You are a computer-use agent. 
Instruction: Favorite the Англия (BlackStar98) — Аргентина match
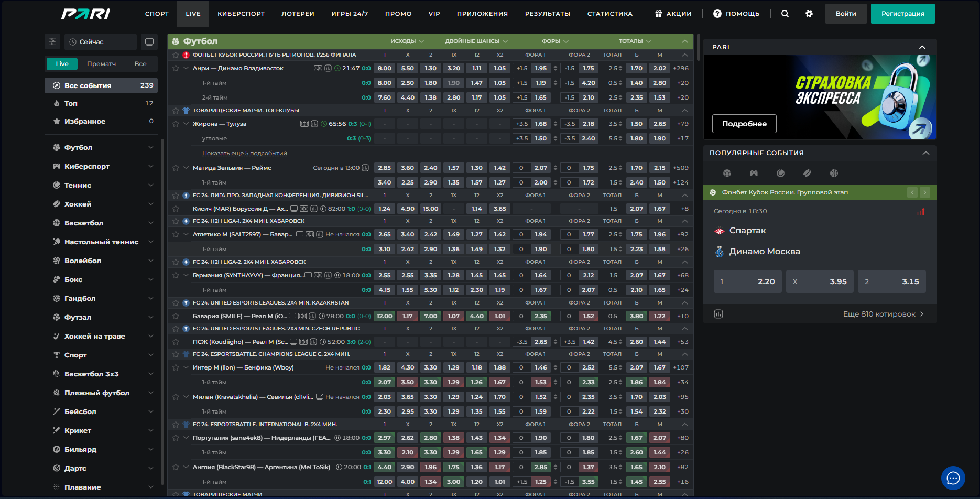click(x=176, y=467)
